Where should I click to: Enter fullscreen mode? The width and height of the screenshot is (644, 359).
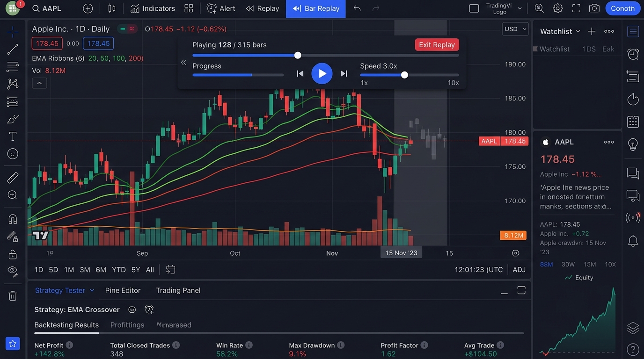[x=576, y=8]
